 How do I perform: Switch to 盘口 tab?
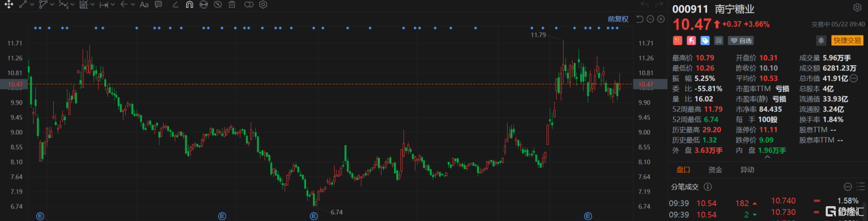tap(683, 170)
